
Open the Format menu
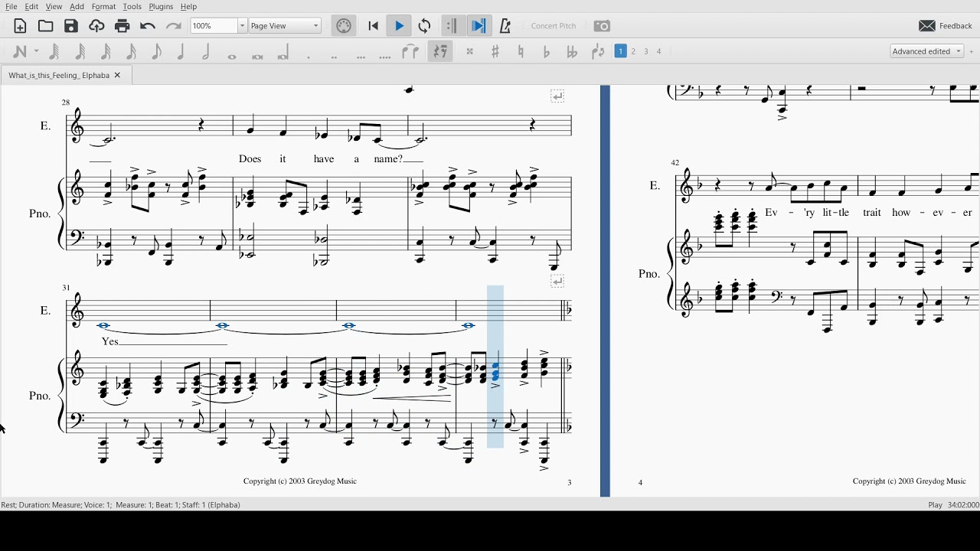tap(103, 7)
